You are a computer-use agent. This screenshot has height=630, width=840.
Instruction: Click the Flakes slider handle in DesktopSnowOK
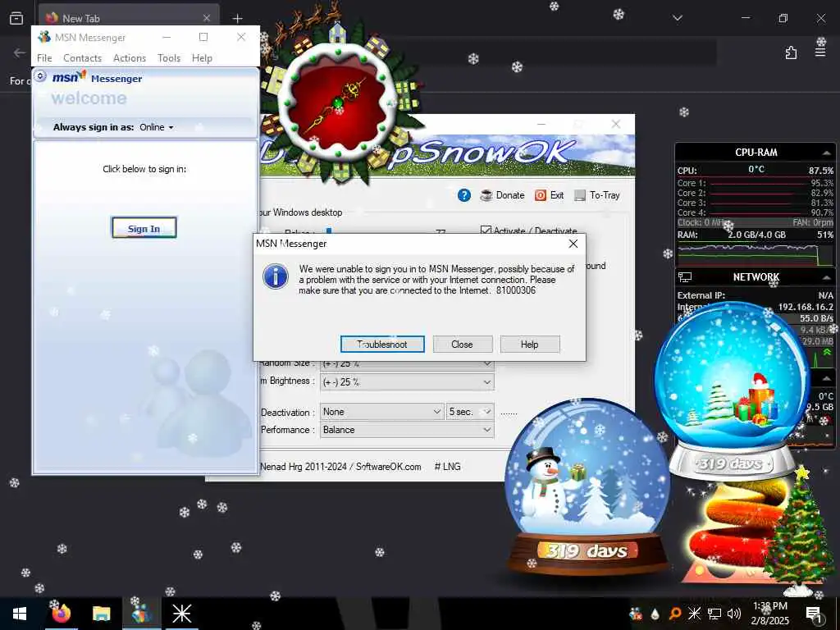point(329,231)
